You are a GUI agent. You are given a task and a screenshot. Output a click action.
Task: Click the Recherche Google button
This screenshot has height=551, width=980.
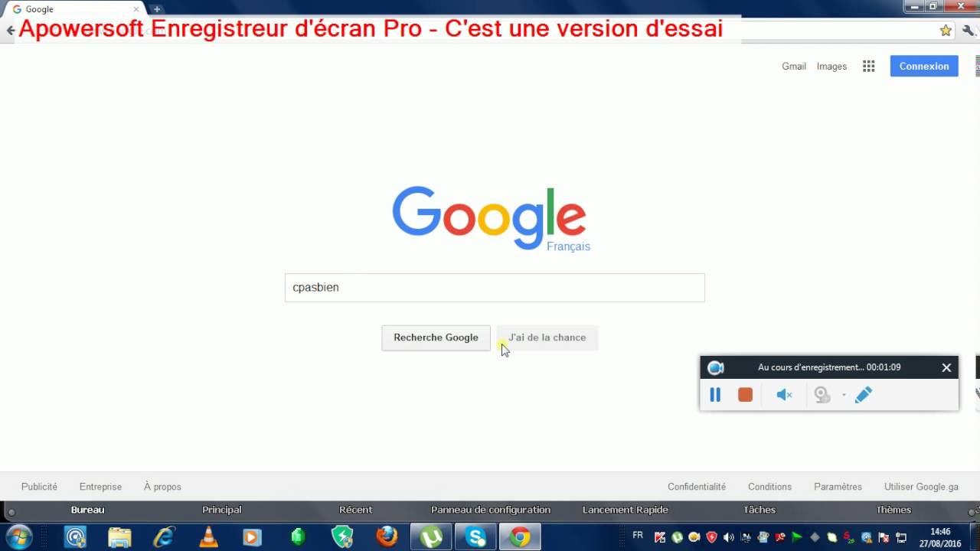pos(436,337)
